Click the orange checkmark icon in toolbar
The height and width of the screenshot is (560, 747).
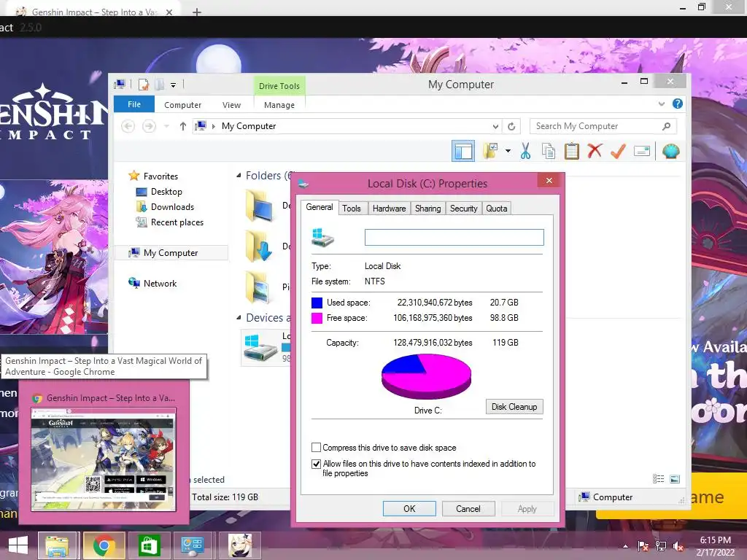click(x=618, y=151)
